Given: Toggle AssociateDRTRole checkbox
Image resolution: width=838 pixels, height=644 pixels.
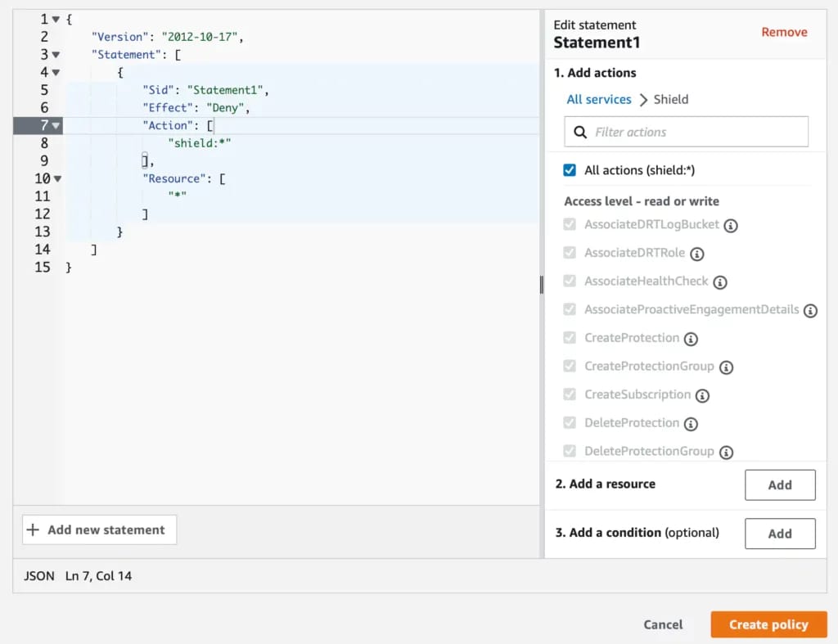Looking at the screenshot, I should click(x=570, y=253).
